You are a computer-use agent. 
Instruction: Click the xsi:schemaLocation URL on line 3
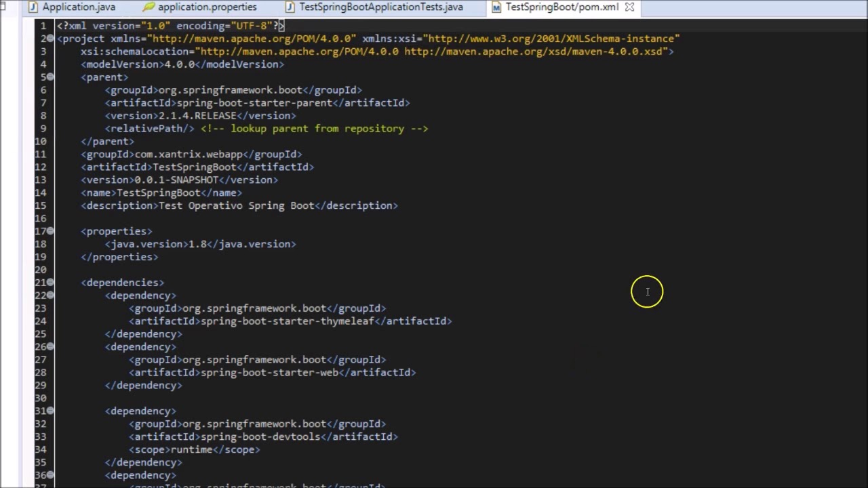[x=431, y=52]
